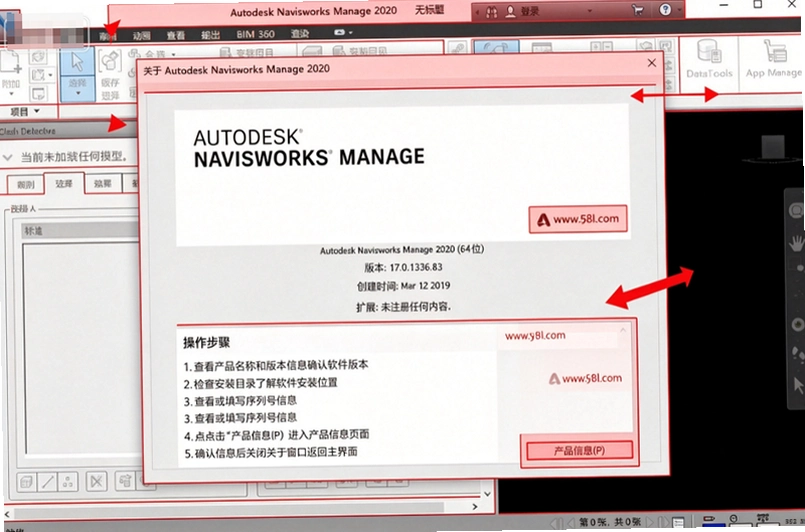Click the Look Around navigation bar icon
Viewport: 805px width, 532px height.
tap(798, 325)
